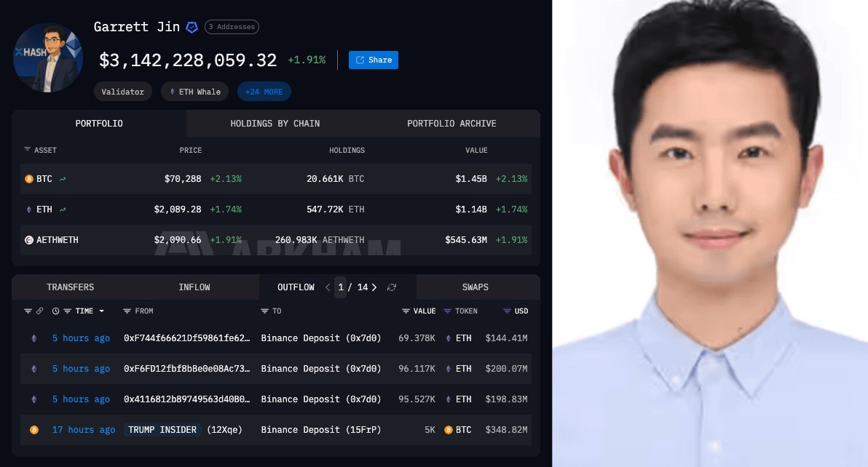Open ETH price trend chart icon
Viewport: 868px width, 467px height.
(63, 209)
